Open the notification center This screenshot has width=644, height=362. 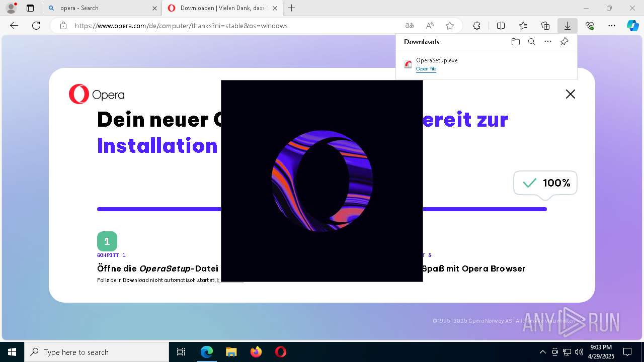tap(627, 352)
